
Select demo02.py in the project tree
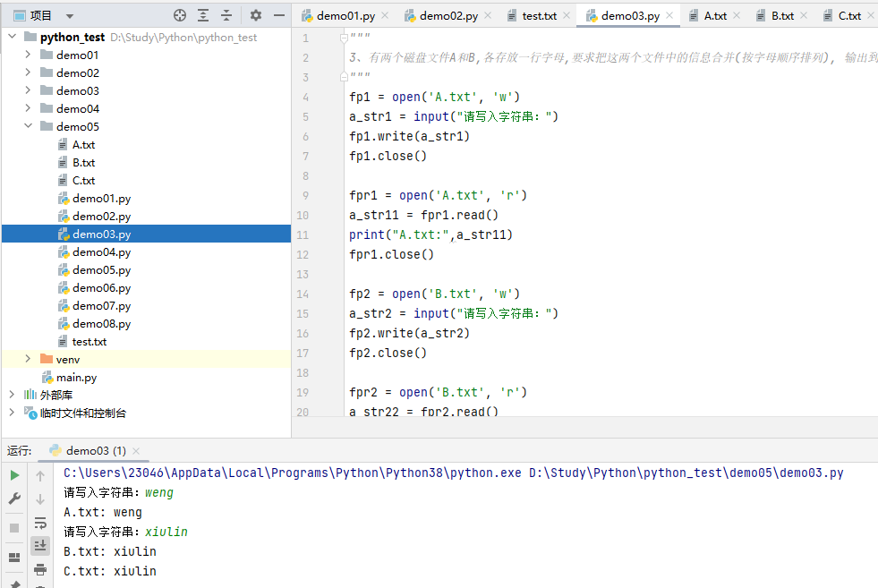101,217
